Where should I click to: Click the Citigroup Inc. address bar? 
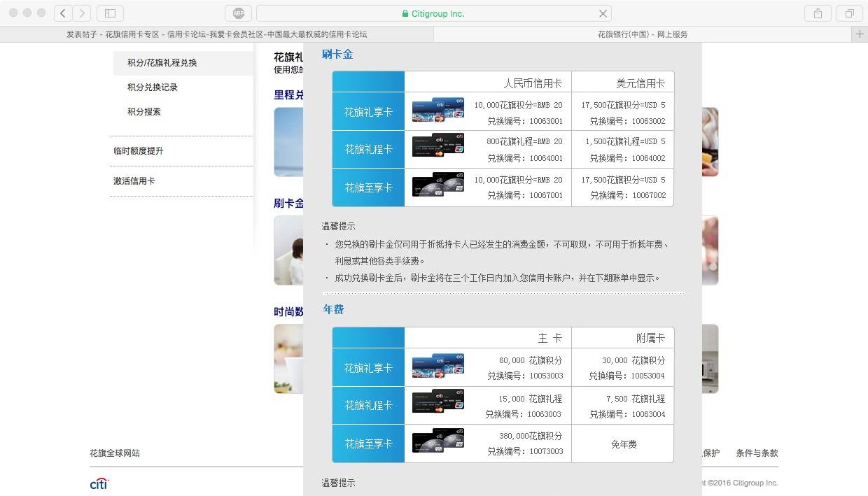point(434,13)
